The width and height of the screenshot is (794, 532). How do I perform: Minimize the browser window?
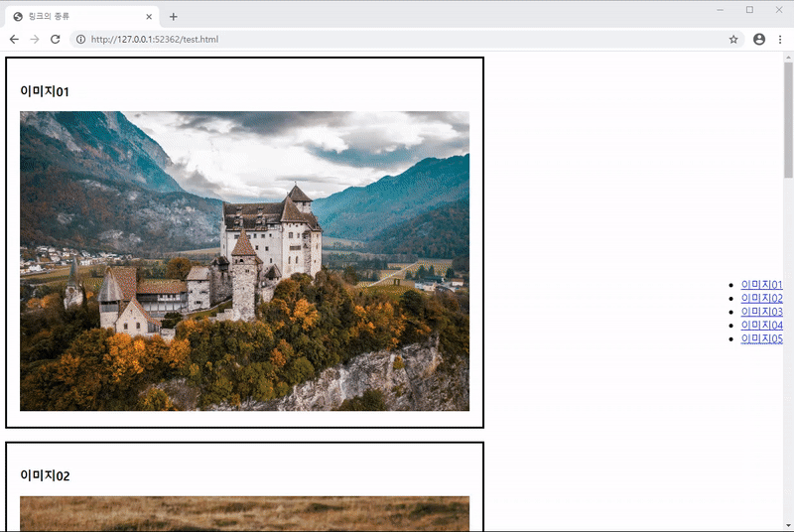721,10
